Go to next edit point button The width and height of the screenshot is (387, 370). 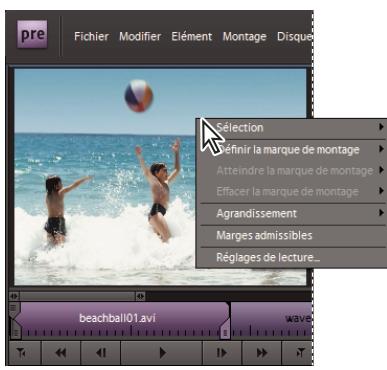click(298, 353)
